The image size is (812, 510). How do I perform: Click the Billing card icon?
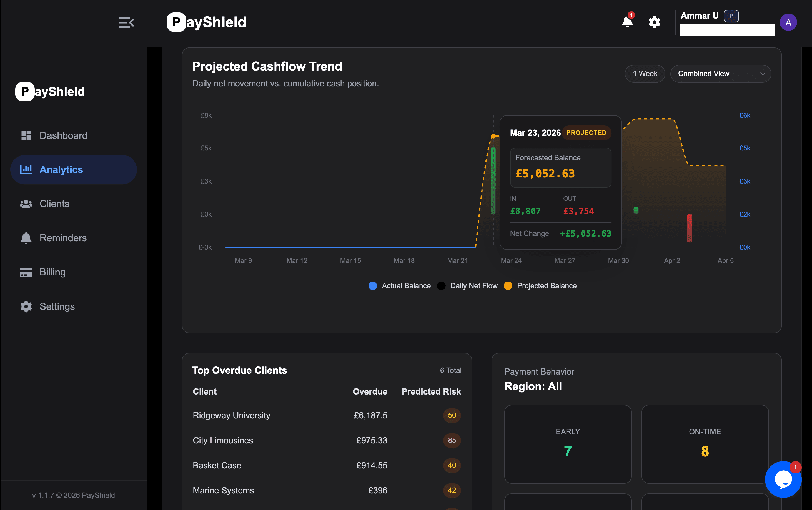tap(26, 272)
